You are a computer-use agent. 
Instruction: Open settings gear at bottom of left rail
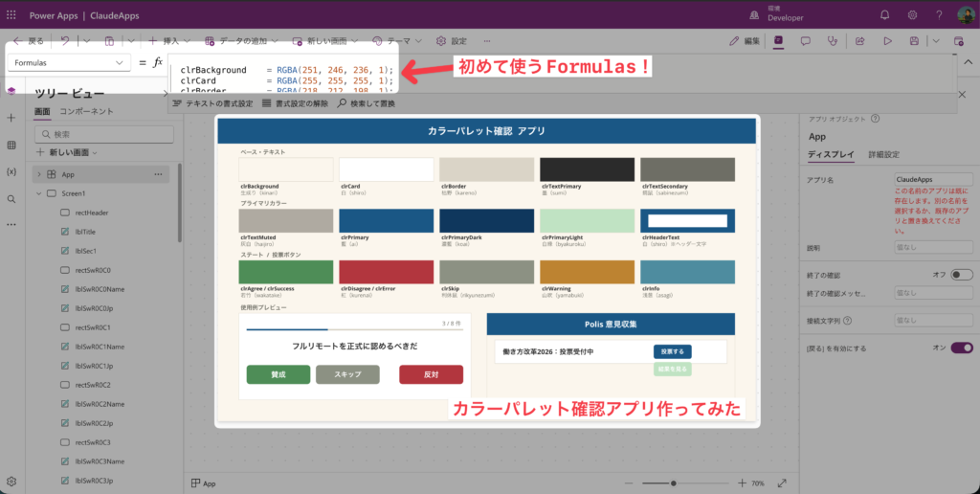coord(11,481)
